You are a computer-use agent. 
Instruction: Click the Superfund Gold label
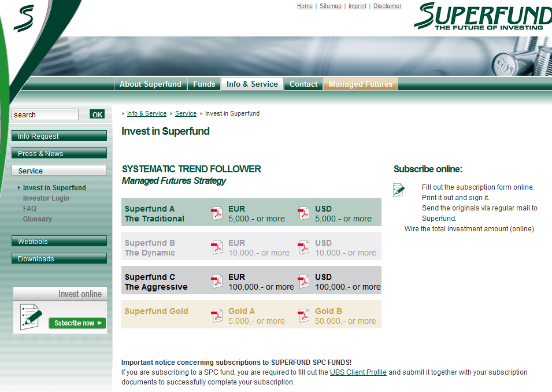pos(156,312)
